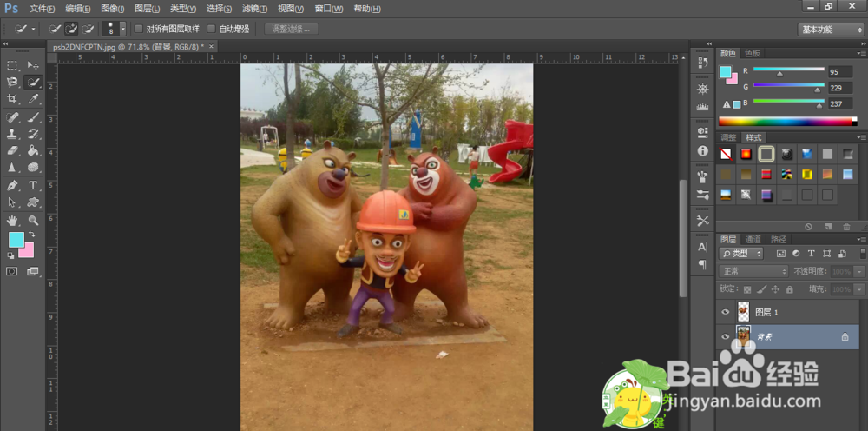
Task: Select the Move tool
Action: click(33, 65)
